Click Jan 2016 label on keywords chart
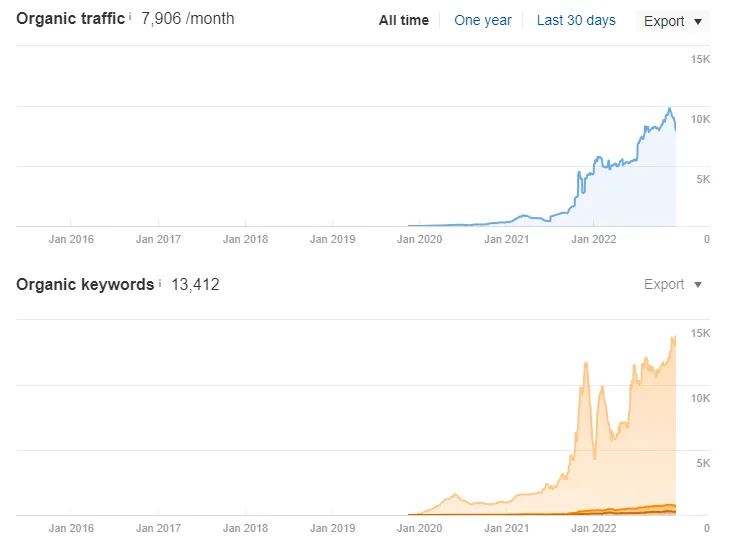The height and width of the screenshot is (545, 731). pos(71,528)
